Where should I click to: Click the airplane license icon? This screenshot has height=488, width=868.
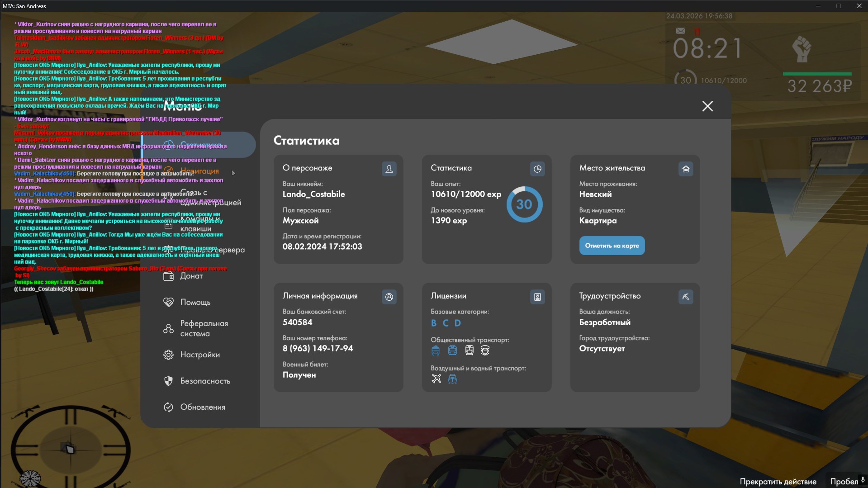[x=436, y=379]
